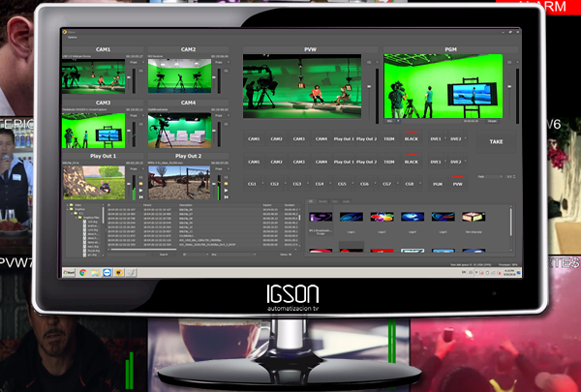The height and width of the screenshot is (392, 581).
Task: Switch to the CG tab
Action: [x=311, y=201]
